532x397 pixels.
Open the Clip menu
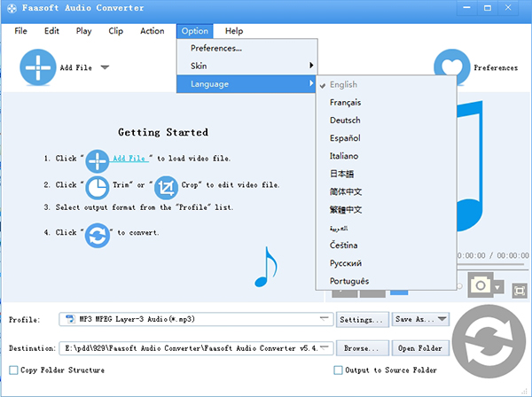pos(115,31)
